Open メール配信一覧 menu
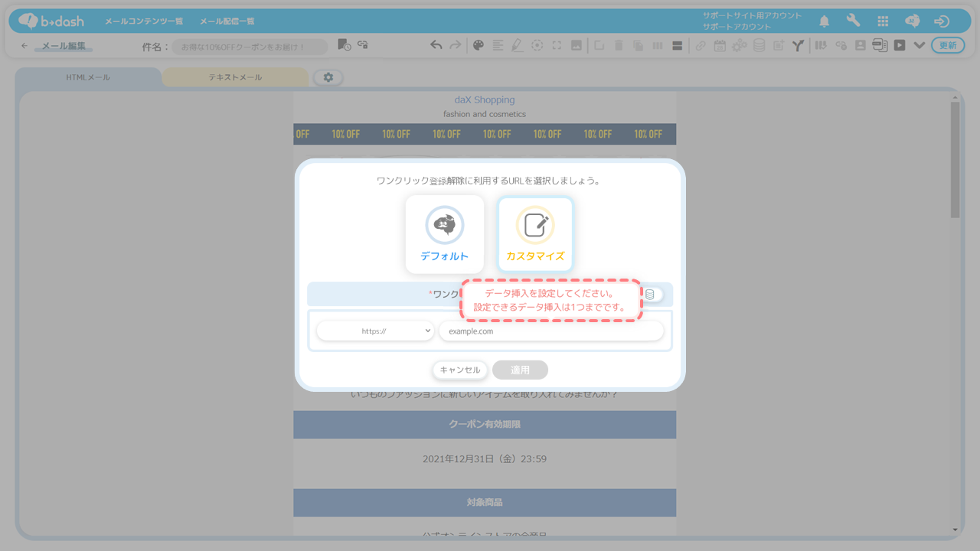 click(x=227, y=21)
